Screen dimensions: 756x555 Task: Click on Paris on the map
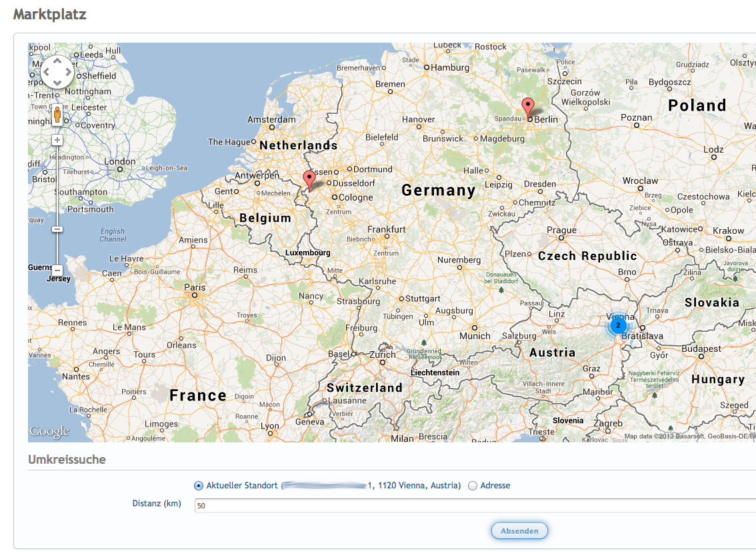point(195,294)
